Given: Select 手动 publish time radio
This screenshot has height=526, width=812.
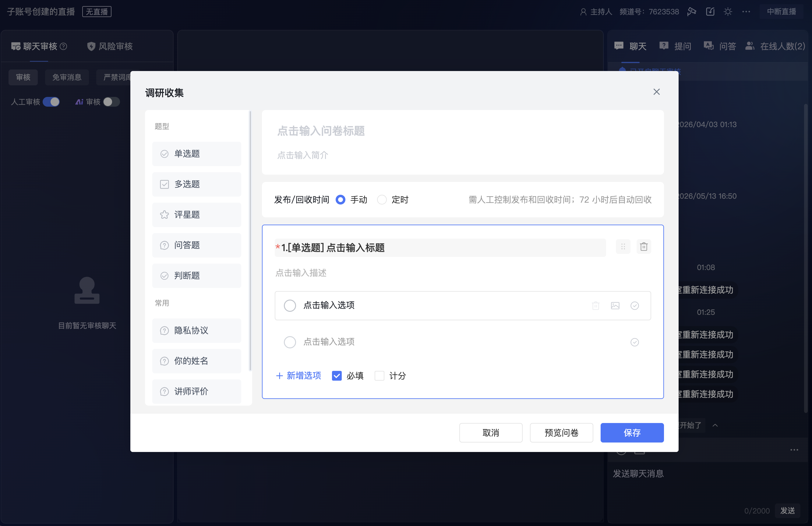Looking at the screenshot, I should (340, 200).
